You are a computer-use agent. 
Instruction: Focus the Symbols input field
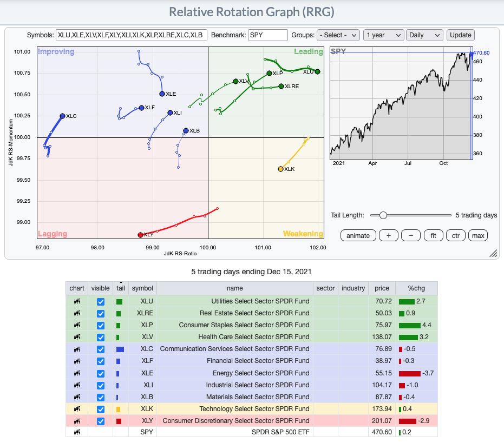[131, 35]
